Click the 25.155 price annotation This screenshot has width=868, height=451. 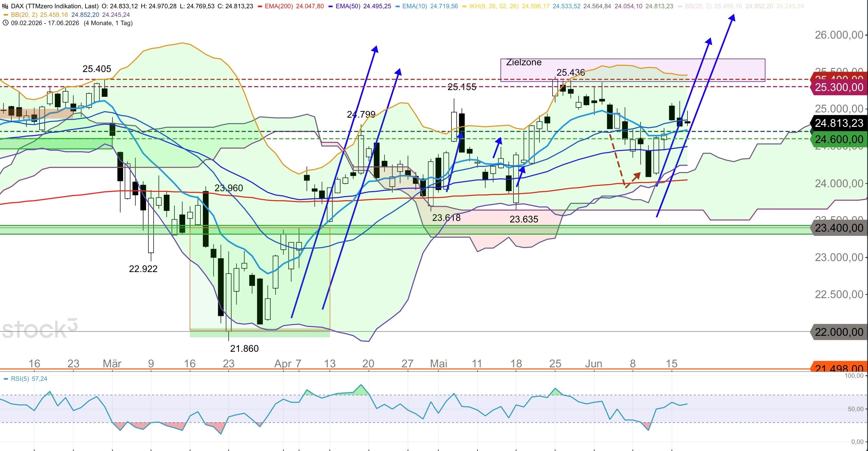(x=462, y=87)
